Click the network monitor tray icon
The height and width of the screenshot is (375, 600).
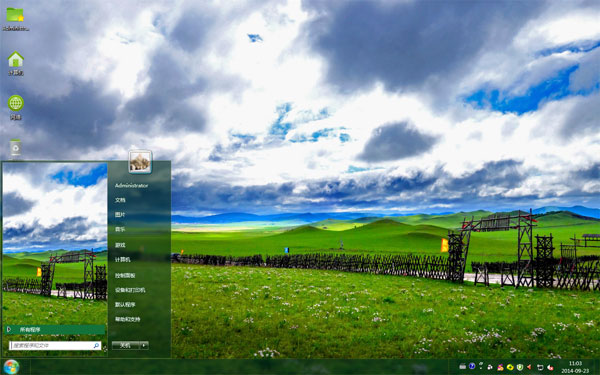point(540,367)
